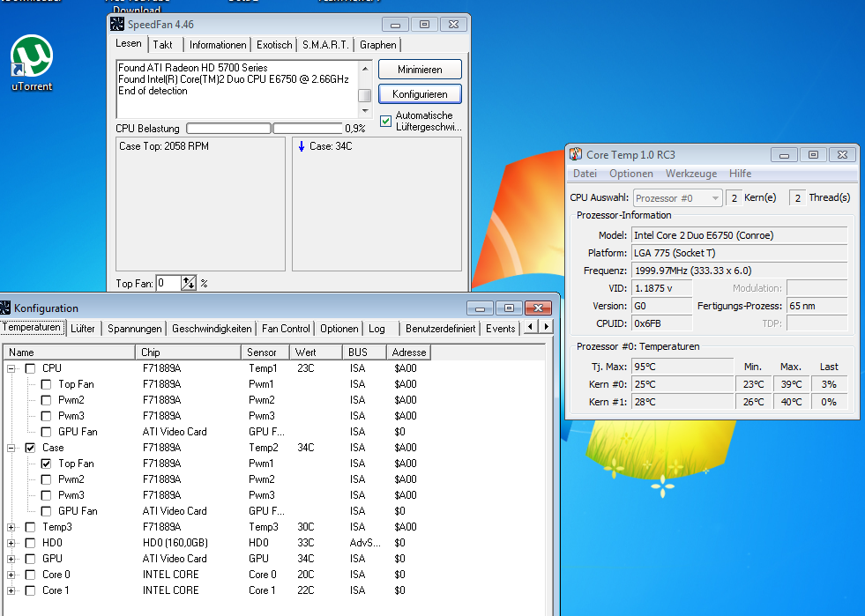Click the Frequenz value 1999.97MHz
The height and width of the screenshot is (616, 865).
739,271
